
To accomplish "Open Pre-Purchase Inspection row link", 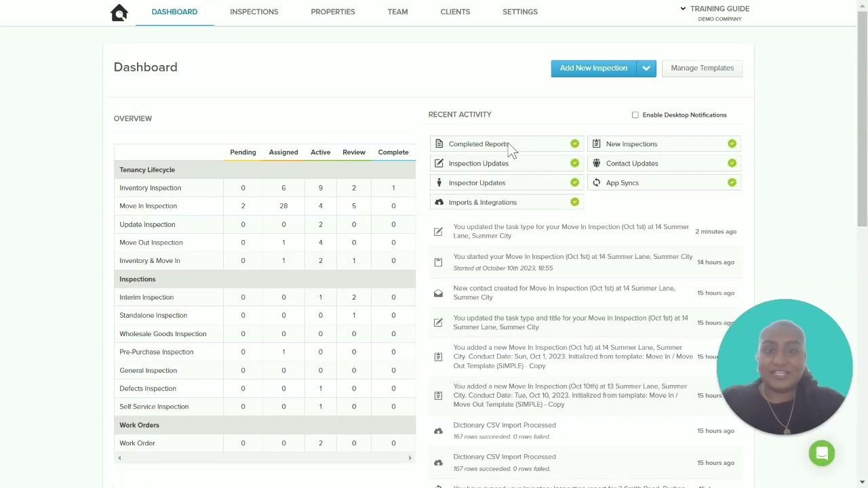I will point(157,352).
